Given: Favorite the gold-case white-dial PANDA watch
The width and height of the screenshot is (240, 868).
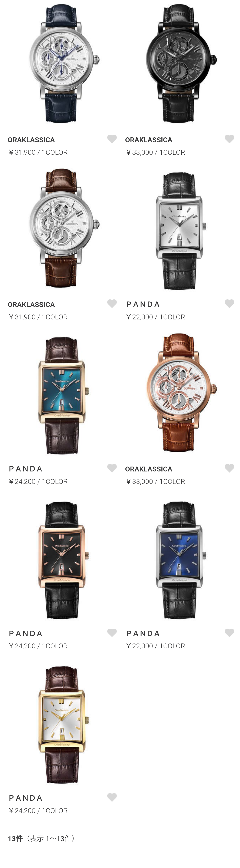Looking at the screenshot, I should pos(112,797).
